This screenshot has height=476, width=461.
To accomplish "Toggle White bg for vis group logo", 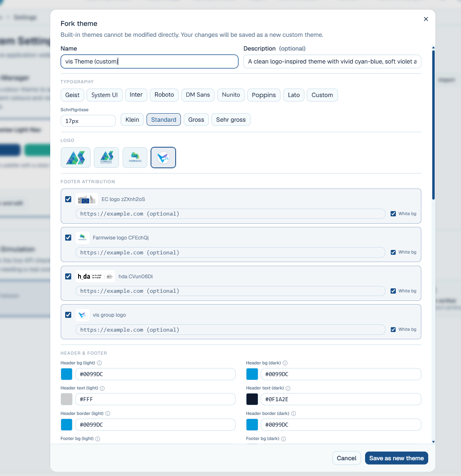I will click(x=393, y=329).
